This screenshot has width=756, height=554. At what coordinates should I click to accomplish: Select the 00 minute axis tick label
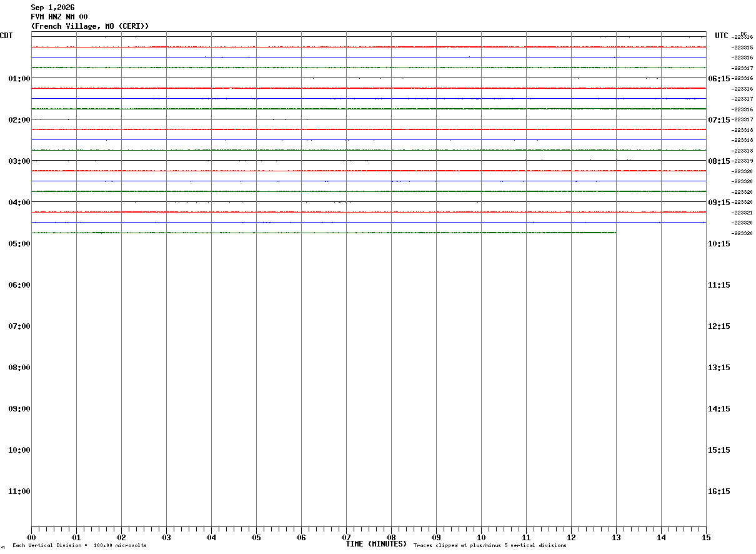(x=31, y=538)
